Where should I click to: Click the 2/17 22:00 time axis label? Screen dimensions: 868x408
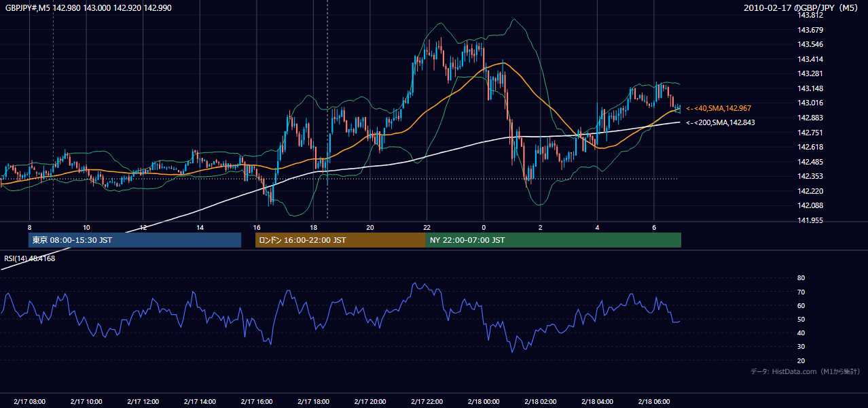click(427, 402)
